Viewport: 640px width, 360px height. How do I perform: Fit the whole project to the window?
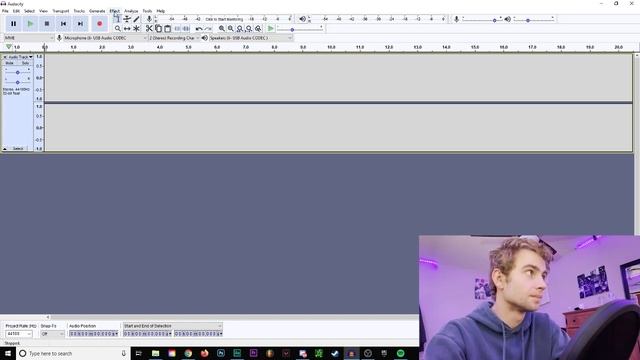pos(249,29)
